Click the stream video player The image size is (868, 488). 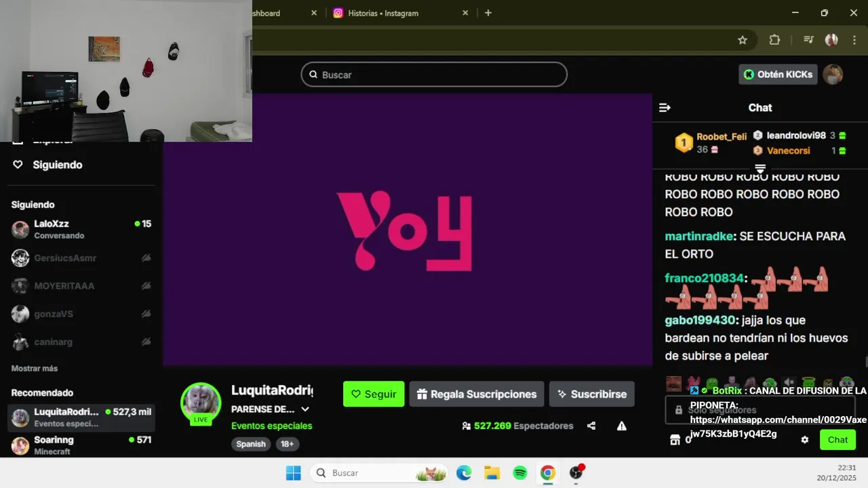tap(407, 230)
